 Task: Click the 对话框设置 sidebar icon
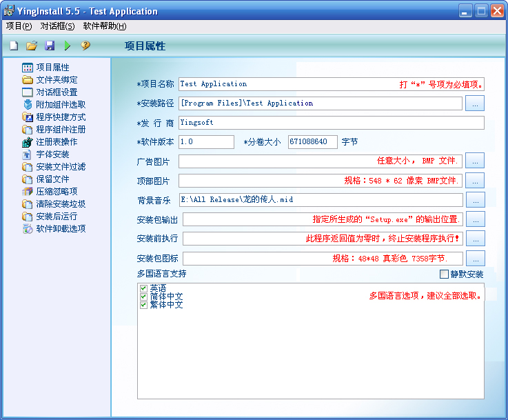click(x=28, y=92)
